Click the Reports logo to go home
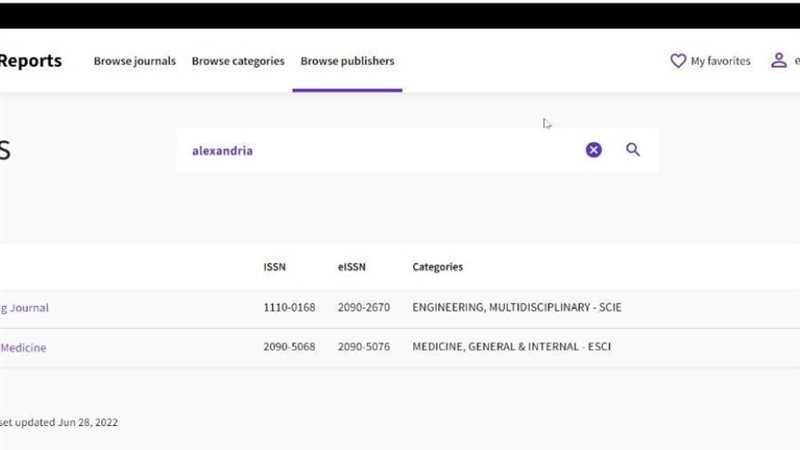Viewport: 800px width, 450px height. 30,61
